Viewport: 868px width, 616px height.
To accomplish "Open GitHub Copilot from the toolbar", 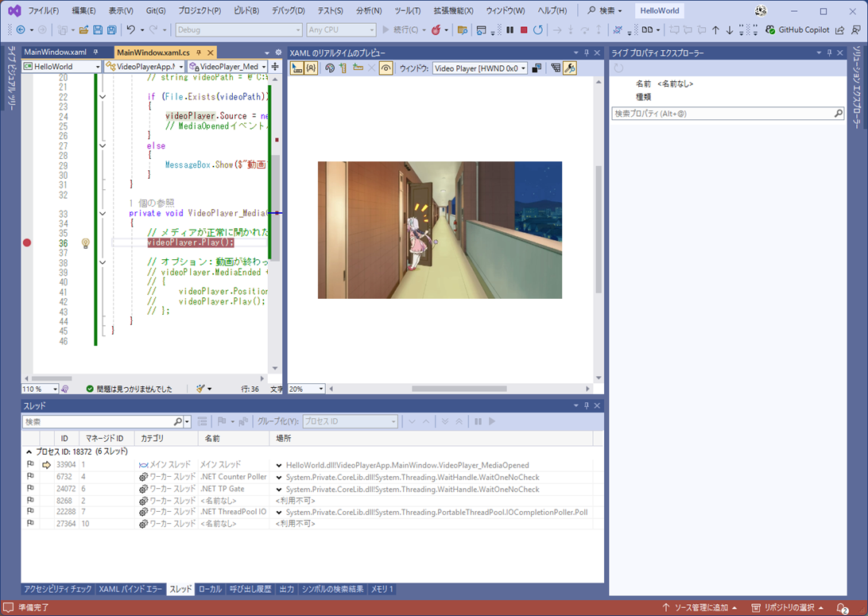I will pos(797,30).
